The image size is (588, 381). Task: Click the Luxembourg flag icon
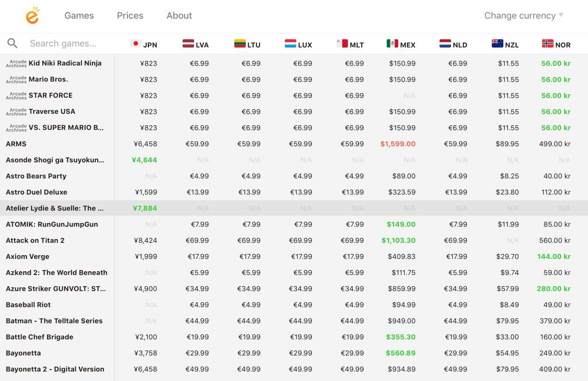click(x=291, y=43)
